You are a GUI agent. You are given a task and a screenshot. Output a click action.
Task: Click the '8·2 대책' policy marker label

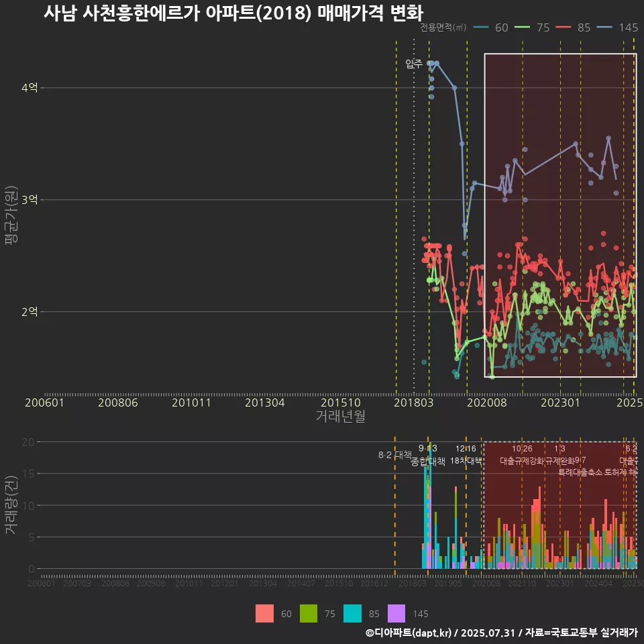pos(394,455)
